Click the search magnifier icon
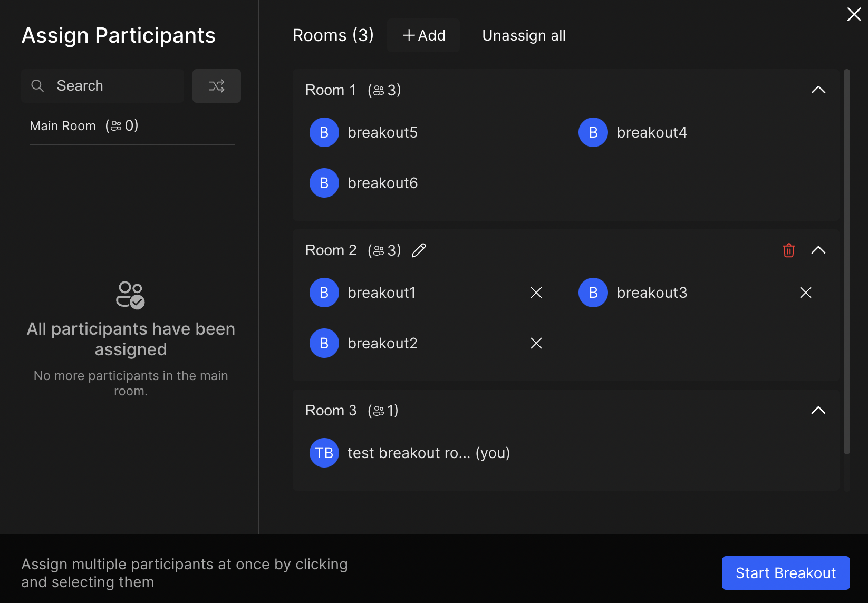868x603 pixels. coord(37,86)
